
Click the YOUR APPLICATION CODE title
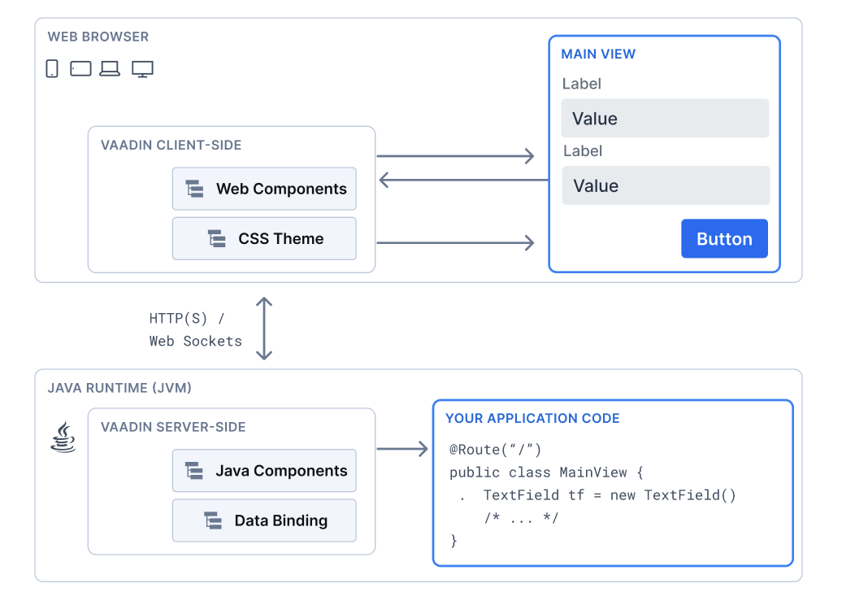click(x=532, y=418)
